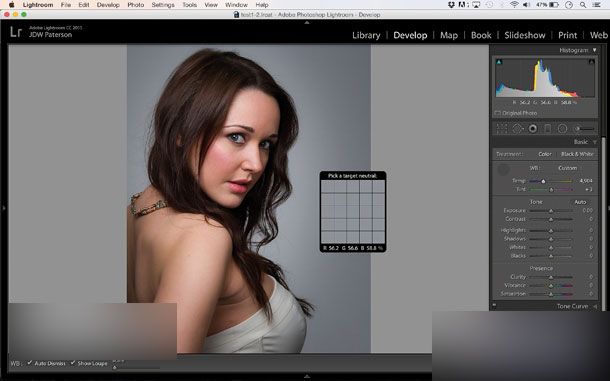This screenshot has height=381, width=610.
Task: Open the Notification Center icon
Action: point(596,5)
